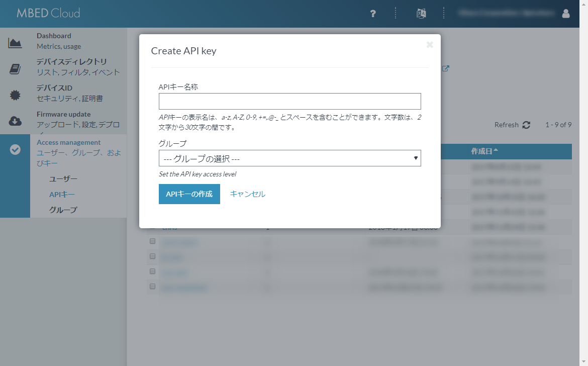This screenshot has height=366, width=588.
Task: Click the device directory book icon
Action: pos(15,69)
